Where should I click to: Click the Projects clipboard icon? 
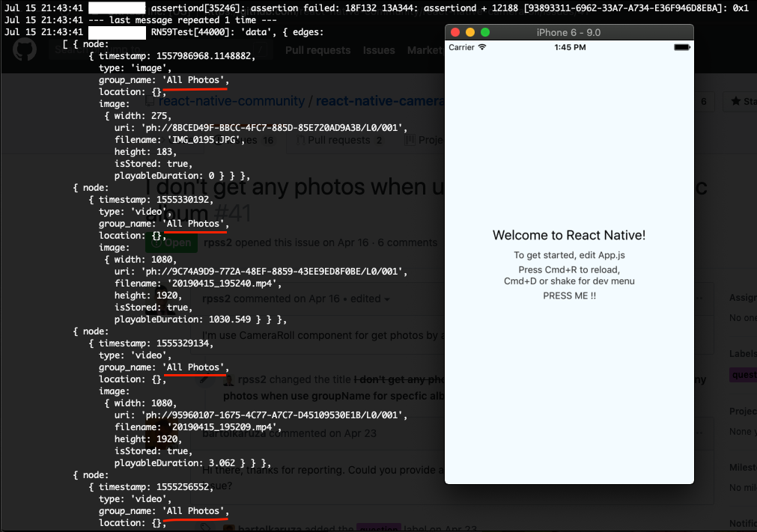click(x=409, y=140)
